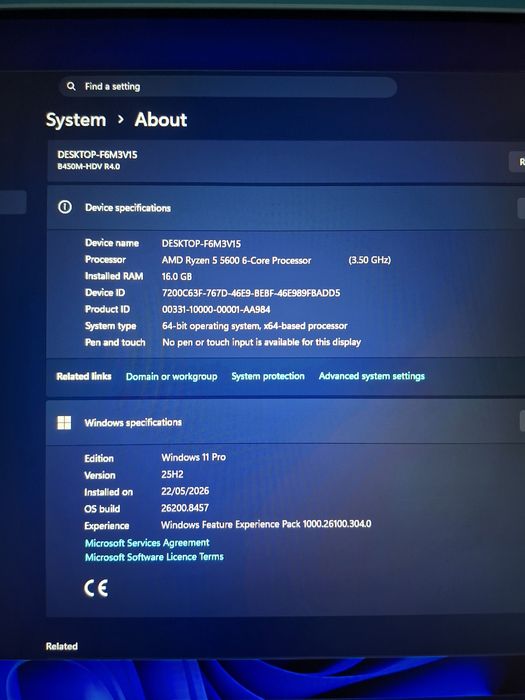Click the CE mark icon

pyautogui.click(x=96, y=588)
